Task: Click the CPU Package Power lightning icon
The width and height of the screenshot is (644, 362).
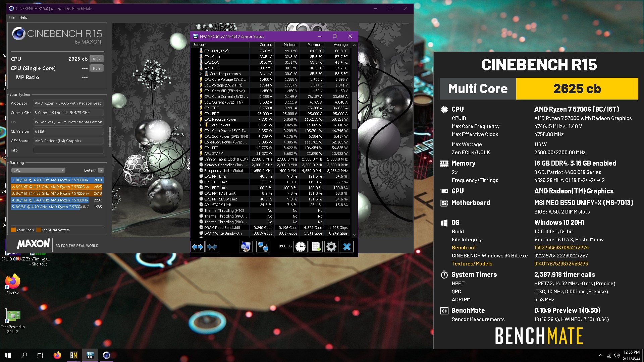Action: coord(201,119)
